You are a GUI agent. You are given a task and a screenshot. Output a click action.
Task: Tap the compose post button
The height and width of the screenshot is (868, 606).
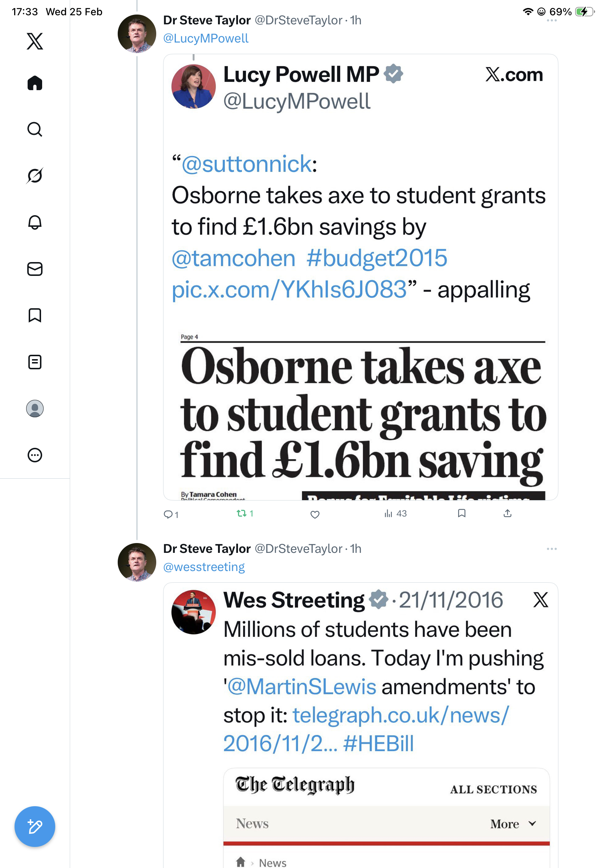pyautogui.click(x=35, y=827)
